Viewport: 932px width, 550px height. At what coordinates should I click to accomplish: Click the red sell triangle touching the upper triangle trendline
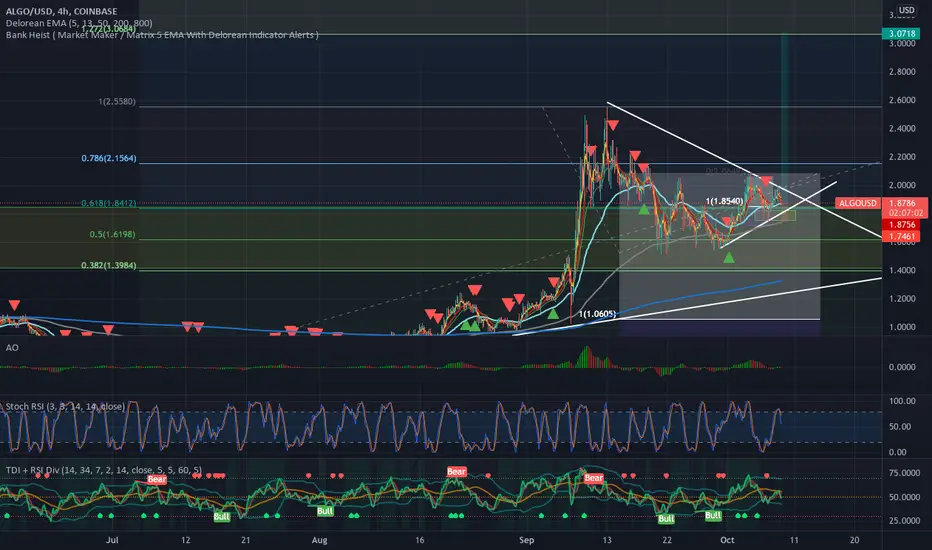pyautogui.click(x=766, y=181)
